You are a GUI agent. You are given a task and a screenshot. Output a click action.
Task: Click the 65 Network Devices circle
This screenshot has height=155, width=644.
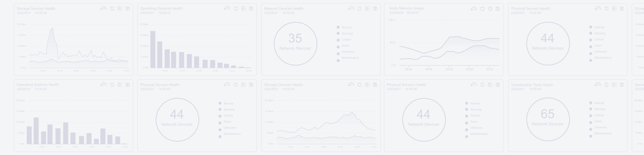pyautogui.click(x=548, y=119)
